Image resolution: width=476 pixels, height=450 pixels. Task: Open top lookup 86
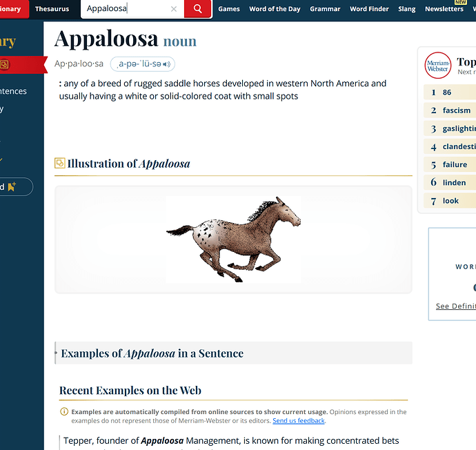click(450, 92)
